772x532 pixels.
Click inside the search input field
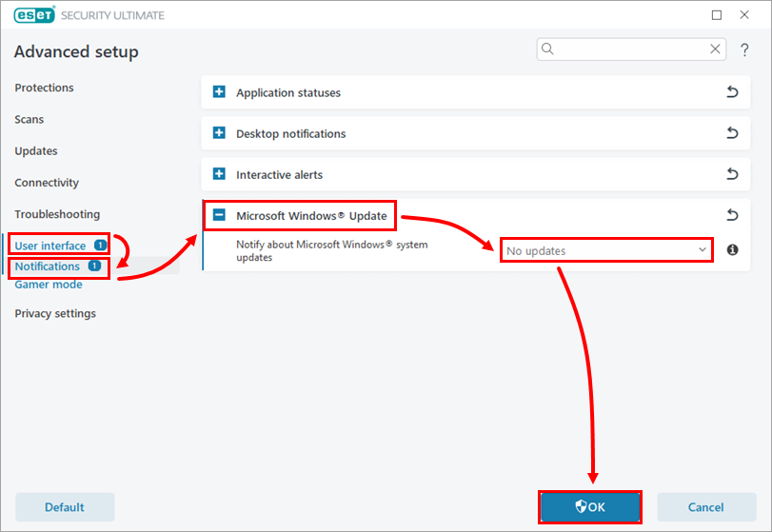point(628,49)
